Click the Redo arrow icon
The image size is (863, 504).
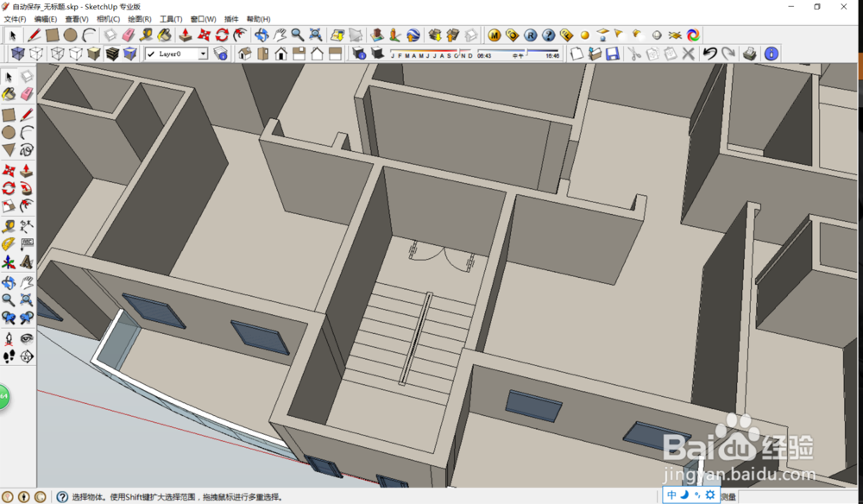click(x=728, y=54)
